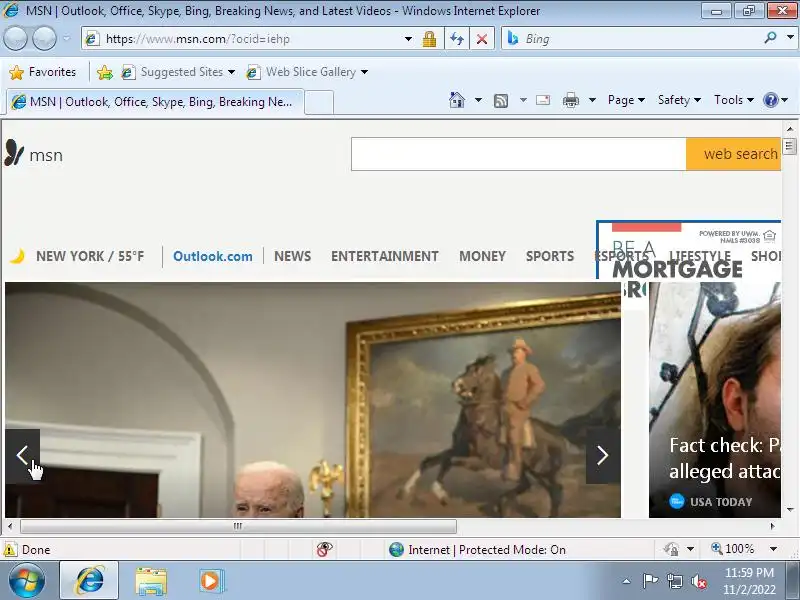
Task: Click the Stop loading X icon
Action: pyautogui.click(x=482, y=39)
